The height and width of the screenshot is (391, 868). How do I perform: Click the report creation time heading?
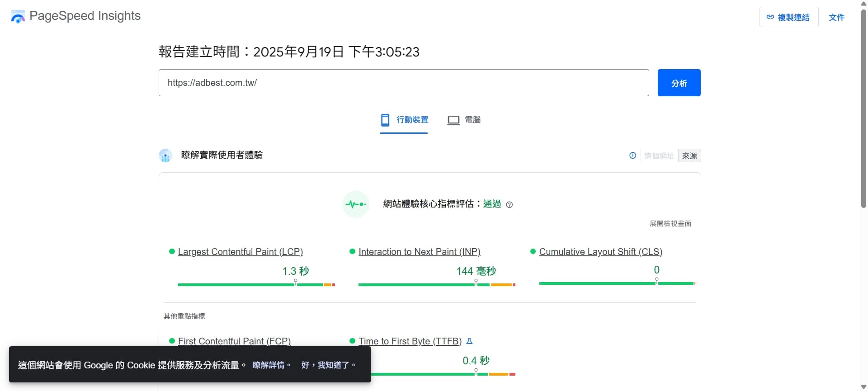click(x=289, y=52)
